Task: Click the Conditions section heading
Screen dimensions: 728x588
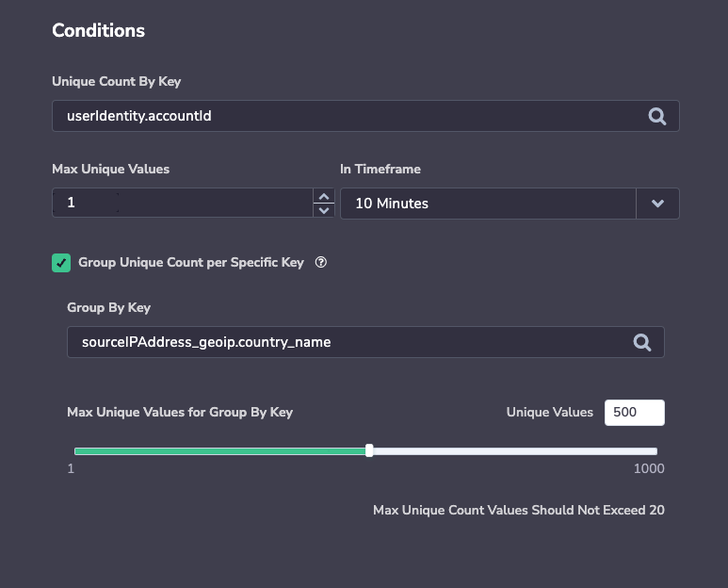Action: tap(99, 31)
